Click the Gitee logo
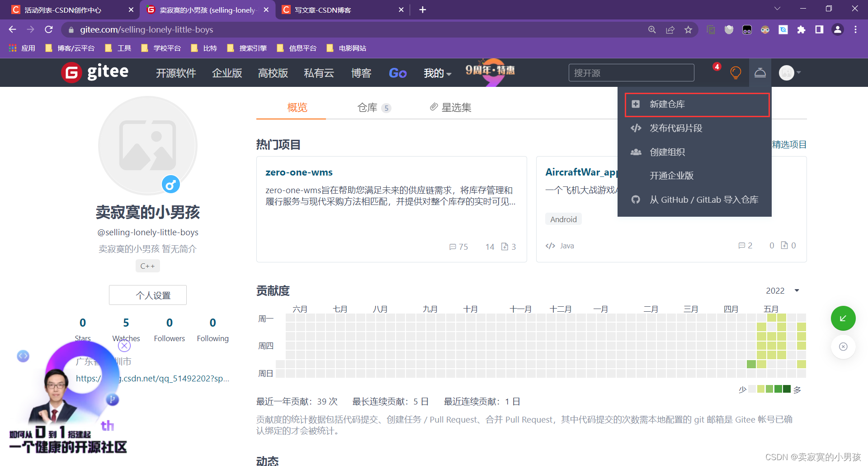The image size is (868, 466). (95, 72)
